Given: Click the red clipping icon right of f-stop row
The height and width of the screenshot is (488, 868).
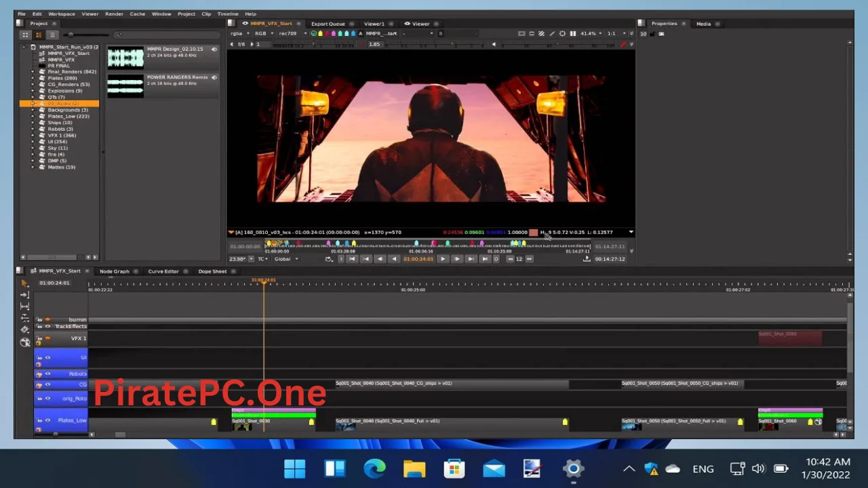Looking at the screenshot, I should click(x=623, y=44).
